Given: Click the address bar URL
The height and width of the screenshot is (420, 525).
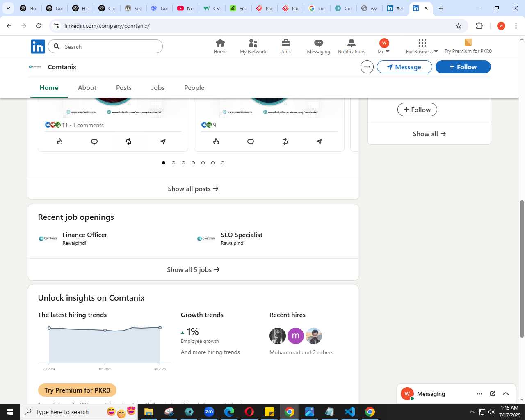Looking at the screenshot, I should tap(107, 26).
